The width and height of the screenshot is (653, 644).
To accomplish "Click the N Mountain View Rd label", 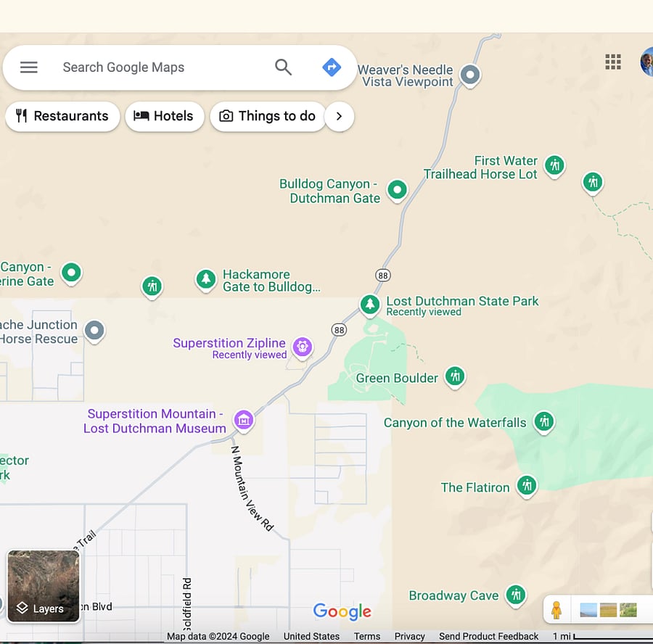I will point(252,489).
